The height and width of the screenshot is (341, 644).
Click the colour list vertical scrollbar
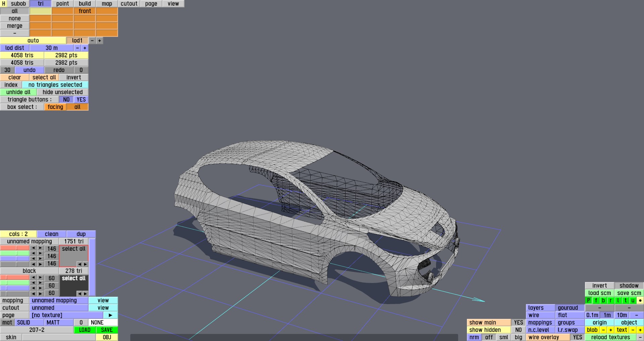click(92, 267)
